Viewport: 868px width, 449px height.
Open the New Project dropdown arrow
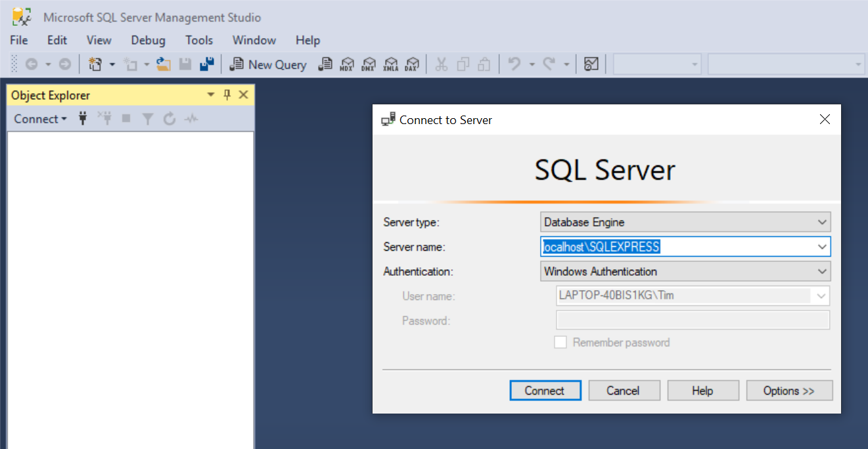[112, 64]
